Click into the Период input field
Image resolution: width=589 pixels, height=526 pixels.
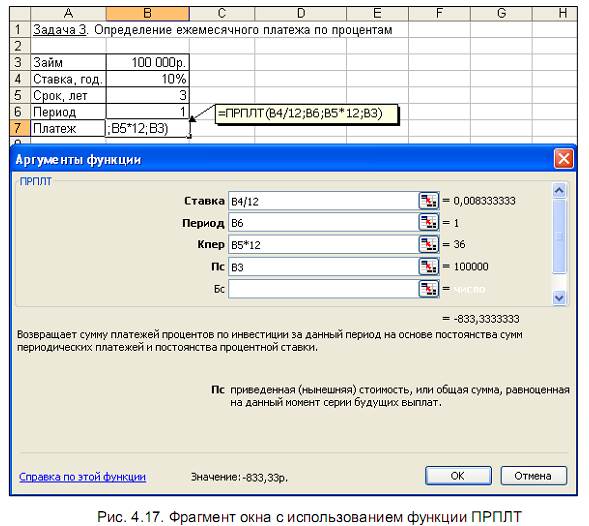tap(323, 223)
